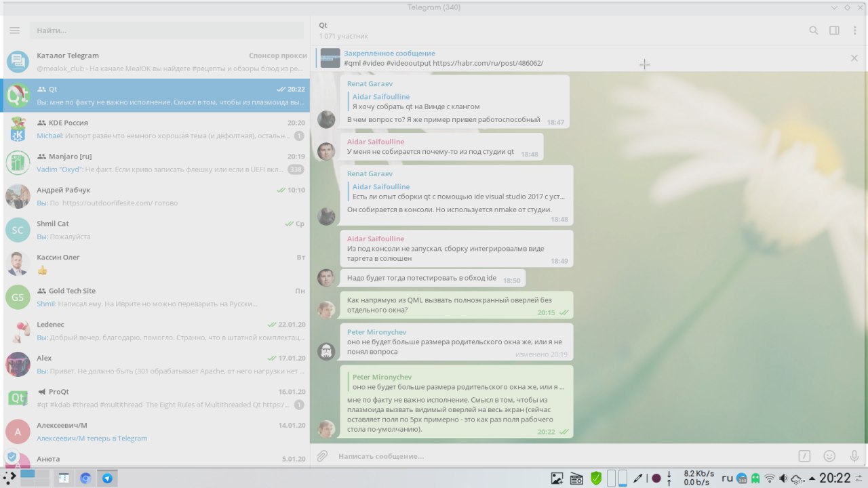
Task: Open the image add tray icon
Action: pyautogui.click(x=557, y=478)
